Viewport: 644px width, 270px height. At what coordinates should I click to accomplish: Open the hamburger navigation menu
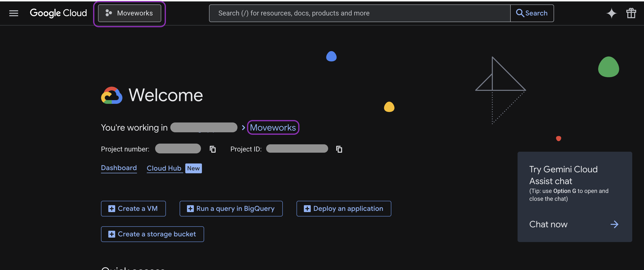(13, 13)
